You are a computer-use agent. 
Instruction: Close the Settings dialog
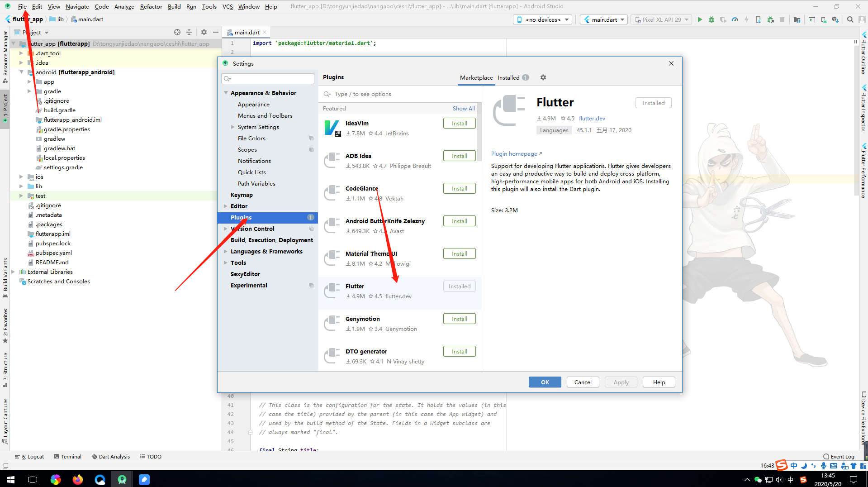pos(671,63)
